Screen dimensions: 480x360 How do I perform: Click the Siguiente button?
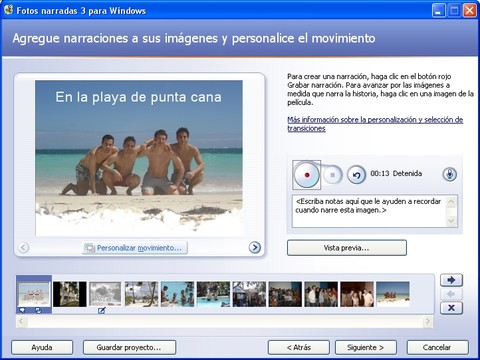point(366,348)
